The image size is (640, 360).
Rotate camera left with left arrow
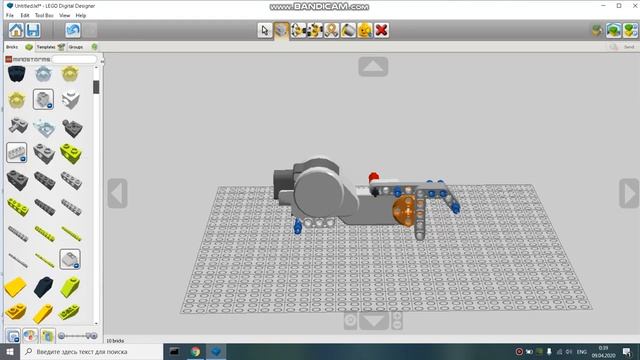pos(118,193)
